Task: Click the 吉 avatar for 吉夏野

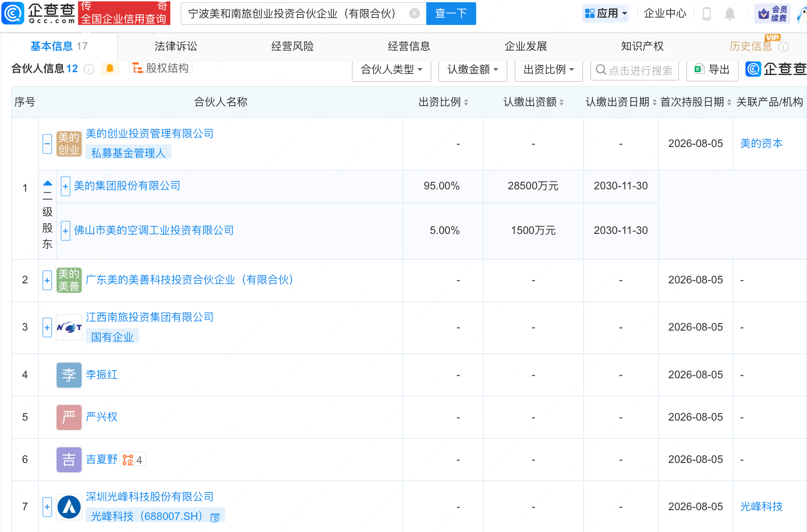Action: coord(69,459)
